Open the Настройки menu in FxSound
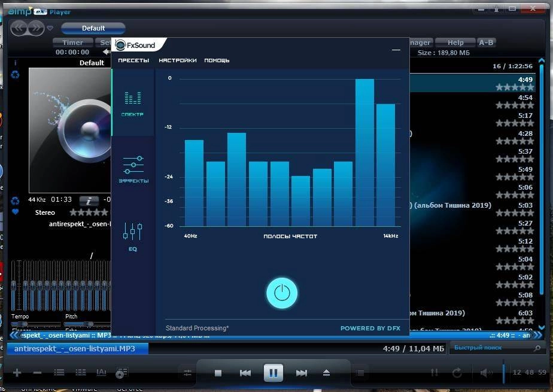553x392 pixels. (x=177, y=60)
